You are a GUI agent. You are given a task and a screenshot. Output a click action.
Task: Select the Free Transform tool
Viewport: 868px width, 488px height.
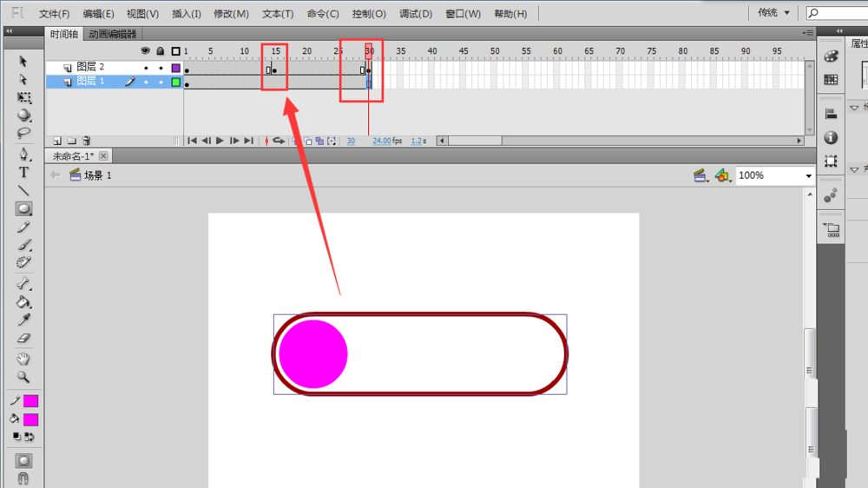coord(23,97)
